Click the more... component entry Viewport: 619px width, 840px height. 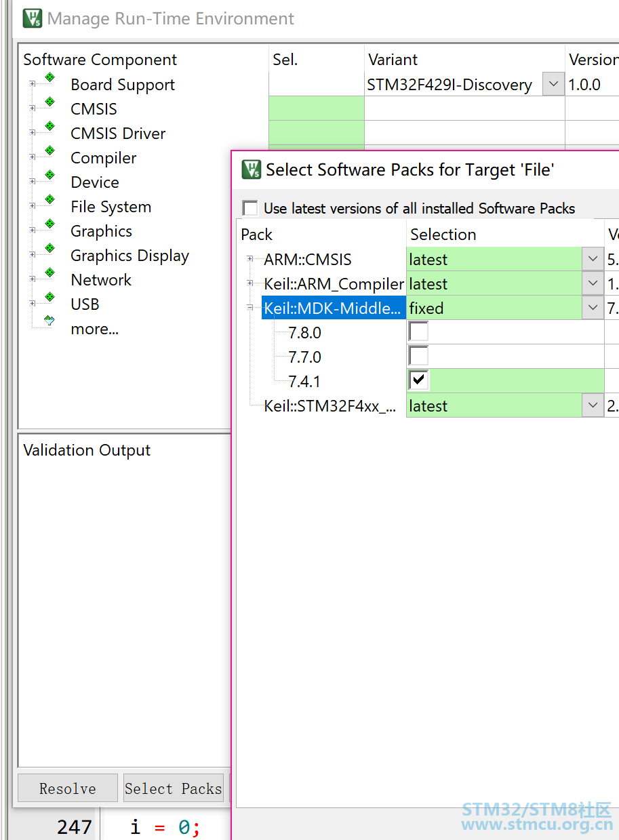(94, 329)
